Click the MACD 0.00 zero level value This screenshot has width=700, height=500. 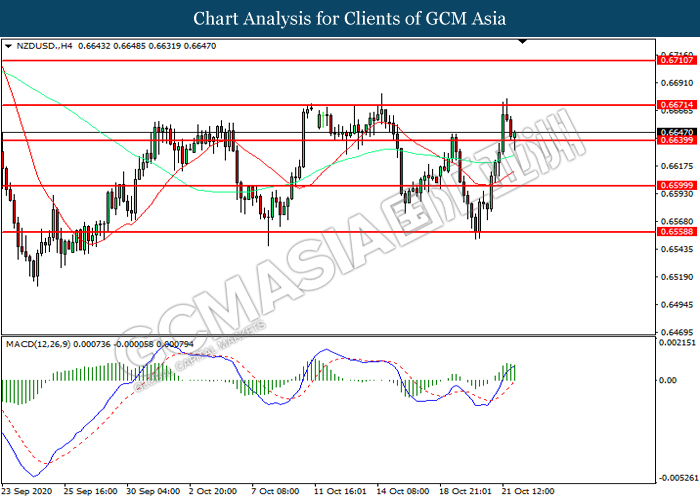(x=668, y=380)
